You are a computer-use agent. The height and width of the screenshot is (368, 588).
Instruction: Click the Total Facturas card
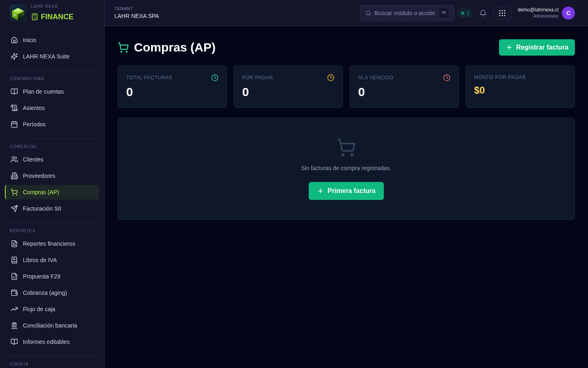[172, 87]
